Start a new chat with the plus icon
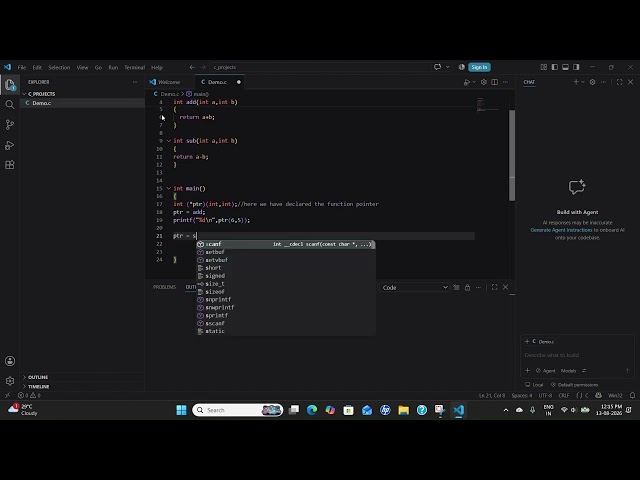Viewport: 640px width, 480px height. [576, 82]
